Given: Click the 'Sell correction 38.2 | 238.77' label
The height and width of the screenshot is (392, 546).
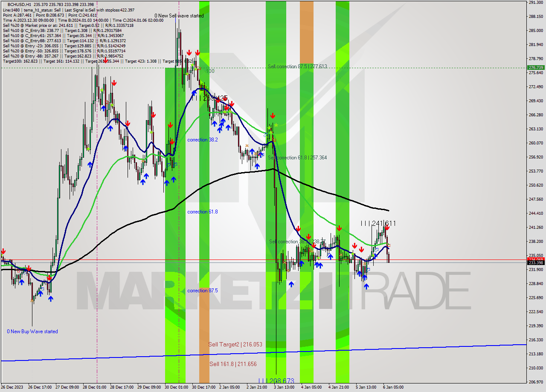Looking at the screenshot, I should (297, 242).
